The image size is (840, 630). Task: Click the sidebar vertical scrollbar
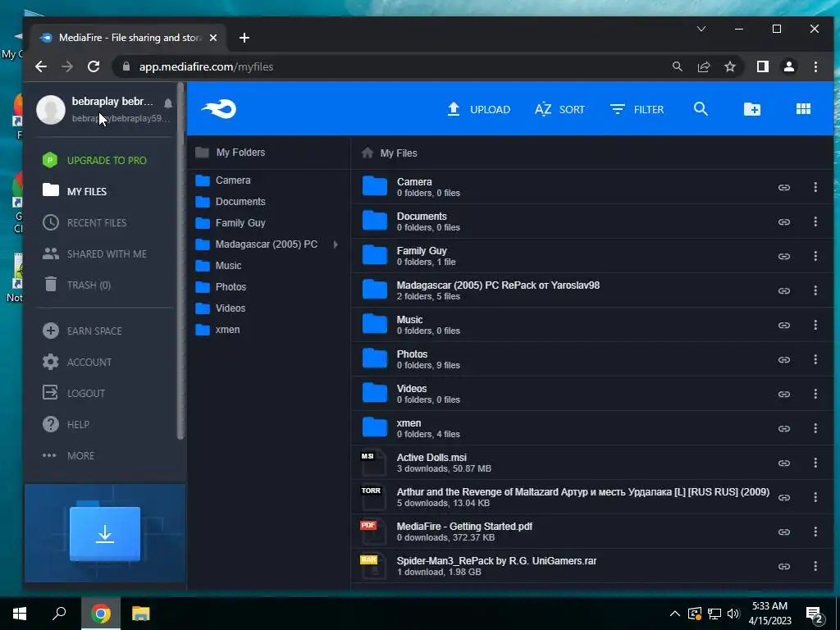coord(180,260)
